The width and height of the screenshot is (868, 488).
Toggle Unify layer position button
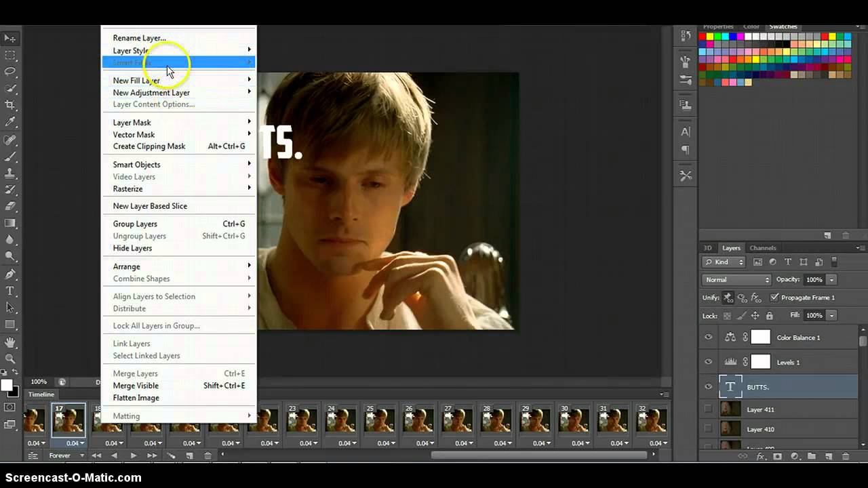(728, 298)
